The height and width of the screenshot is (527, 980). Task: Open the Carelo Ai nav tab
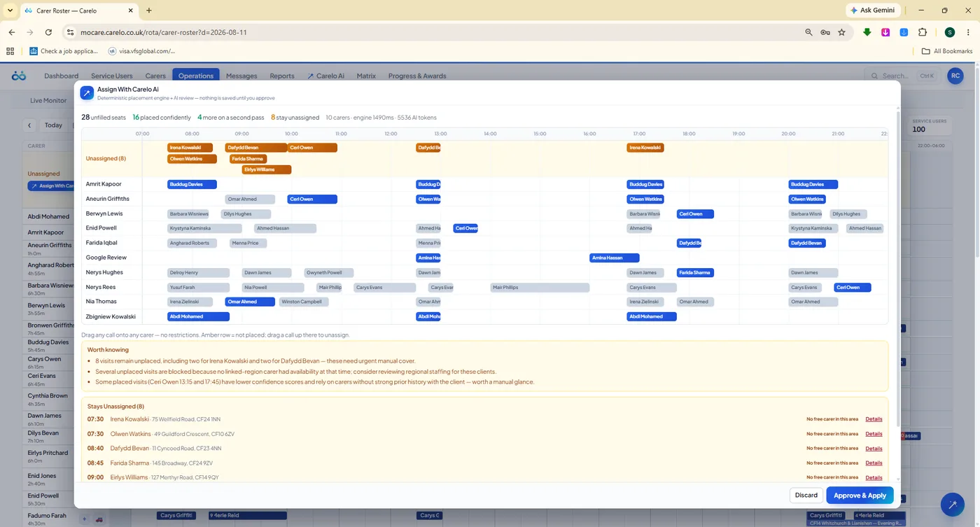coord(325,76)
